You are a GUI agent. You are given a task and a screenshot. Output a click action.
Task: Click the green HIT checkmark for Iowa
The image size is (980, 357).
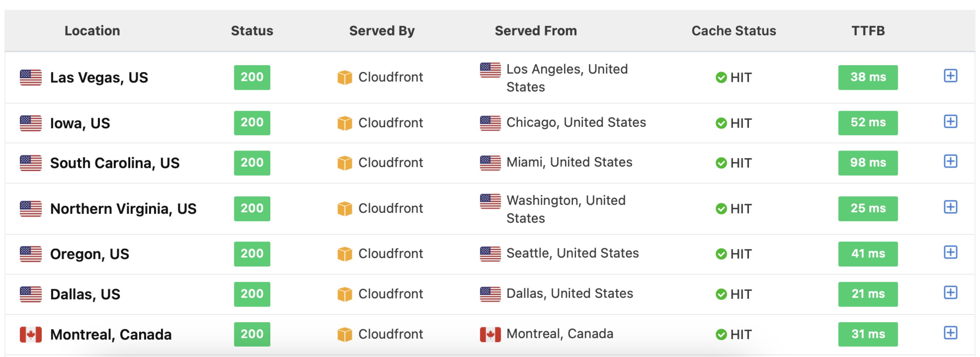[x=721, y=123]
